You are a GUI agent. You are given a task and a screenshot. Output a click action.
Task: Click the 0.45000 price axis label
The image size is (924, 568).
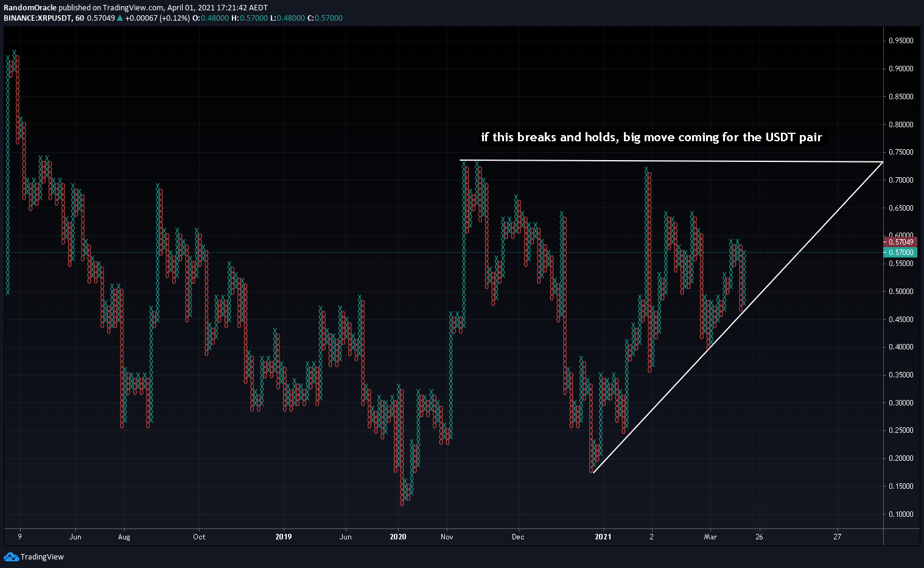(x=900, y=320)
